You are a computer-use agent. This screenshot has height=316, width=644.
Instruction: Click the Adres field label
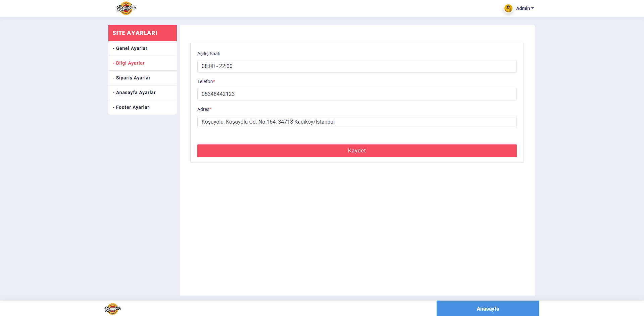click(203, 109)
